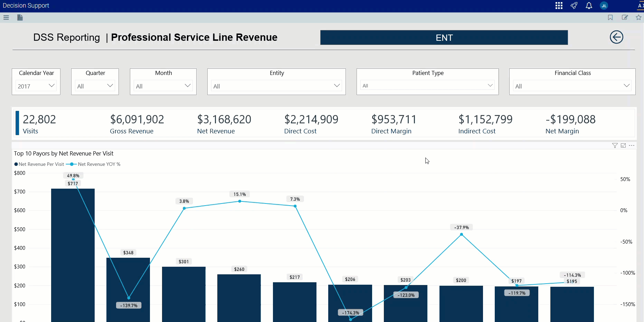644x322 pixels.
Task: Open the JL user profile avatar
Action: (604, 6)
